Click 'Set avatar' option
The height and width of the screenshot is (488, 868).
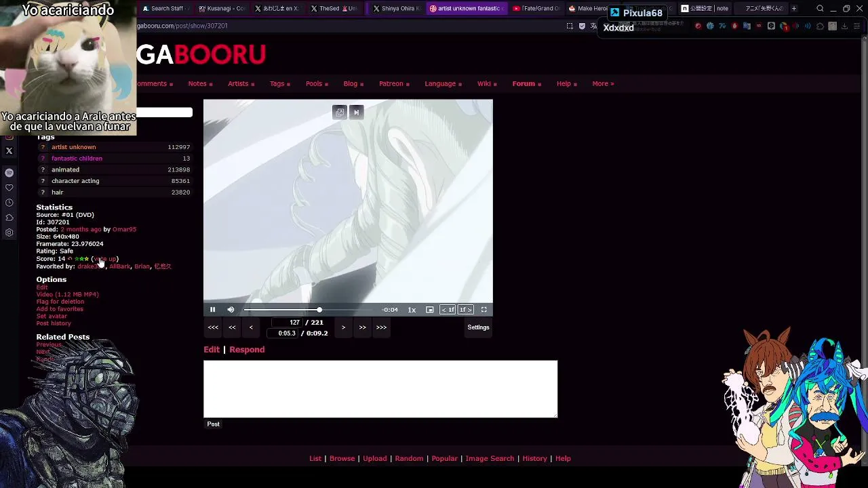[x=52, y=317]
